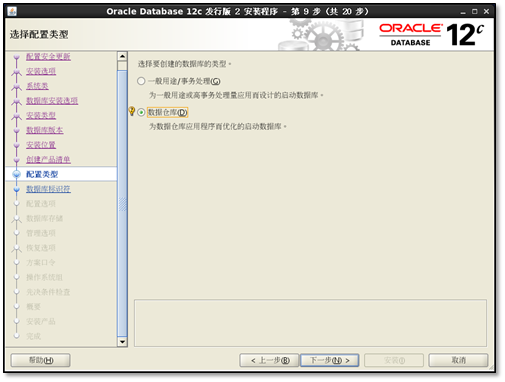Viewport: 505px width, 382px height.
Task: Go to 数据库版本 step
Action: point(45,130)
